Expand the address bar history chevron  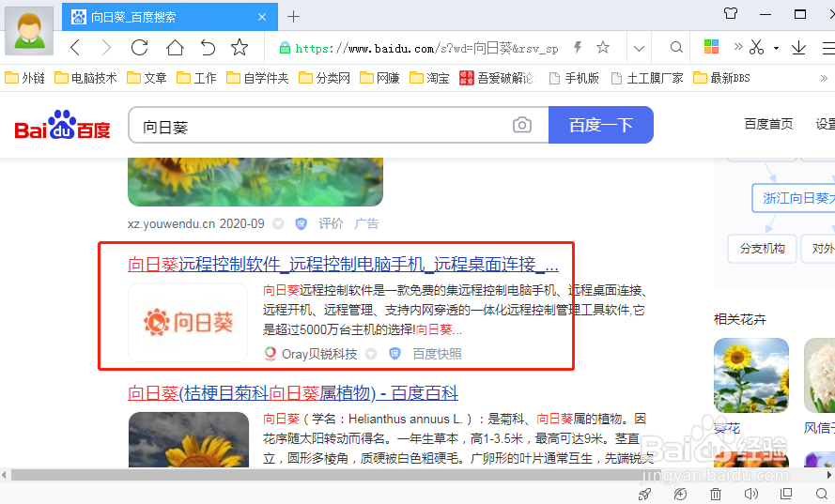pos(639,49)
